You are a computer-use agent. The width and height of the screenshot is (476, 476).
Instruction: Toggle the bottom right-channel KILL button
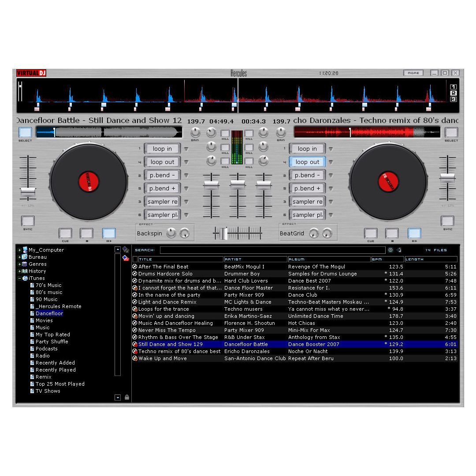click(x=249, y=161)
